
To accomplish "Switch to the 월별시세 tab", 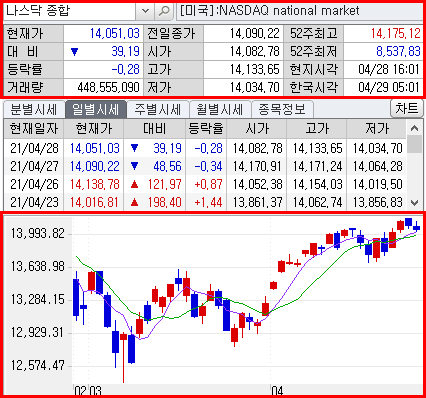I will tap(220, 109).
